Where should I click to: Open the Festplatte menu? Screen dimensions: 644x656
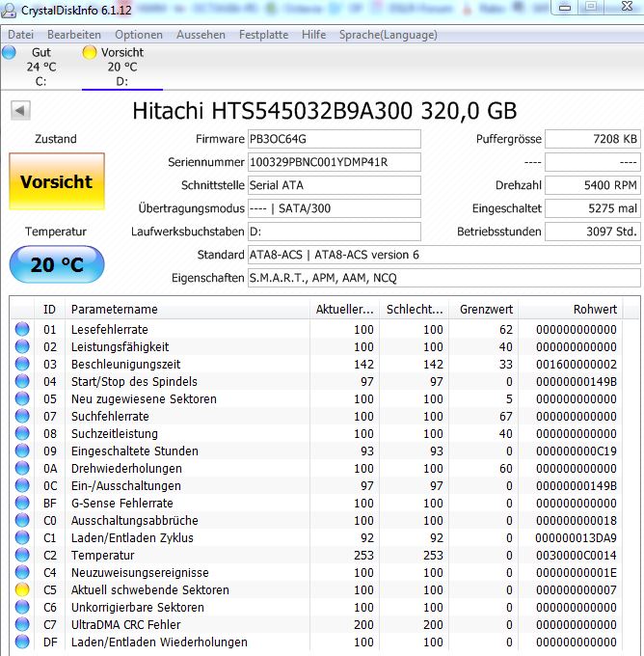tap(263, 35)
